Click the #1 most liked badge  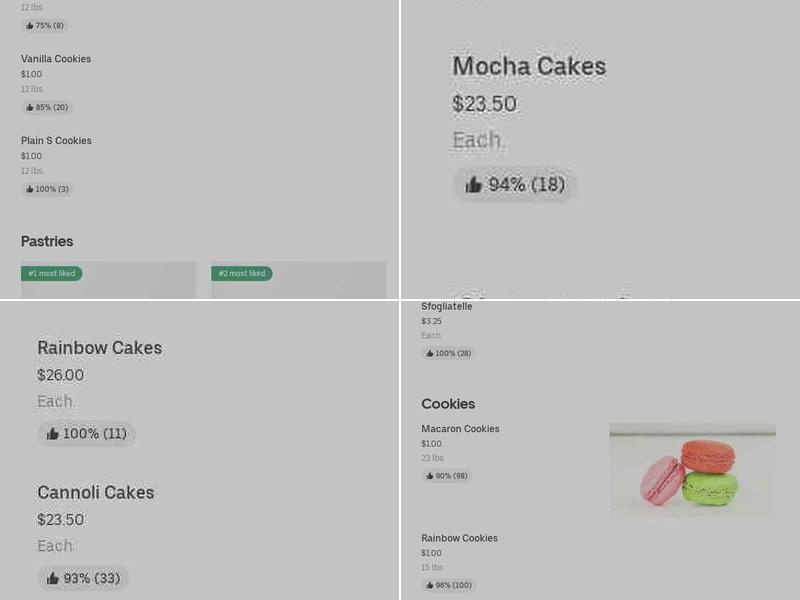[51, 274]
